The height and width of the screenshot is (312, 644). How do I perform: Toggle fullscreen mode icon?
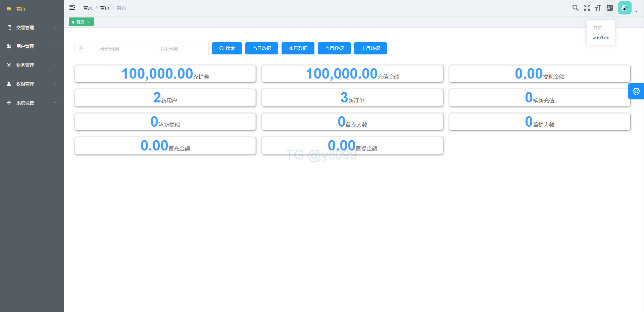587,8
